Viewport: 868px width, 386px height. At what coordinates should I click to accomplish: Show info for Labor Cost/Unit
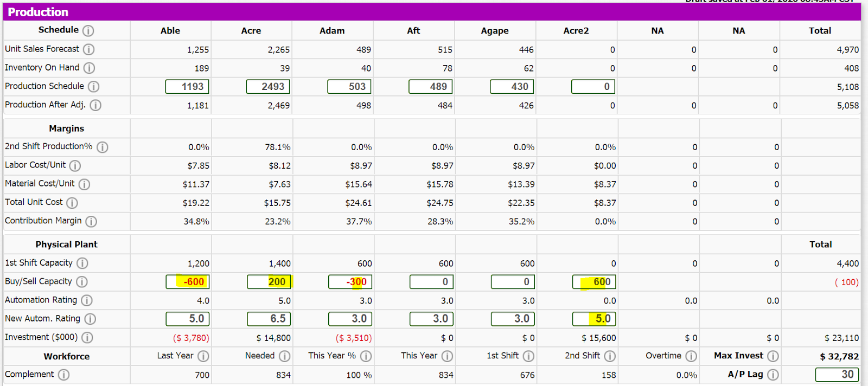point(75,165)
